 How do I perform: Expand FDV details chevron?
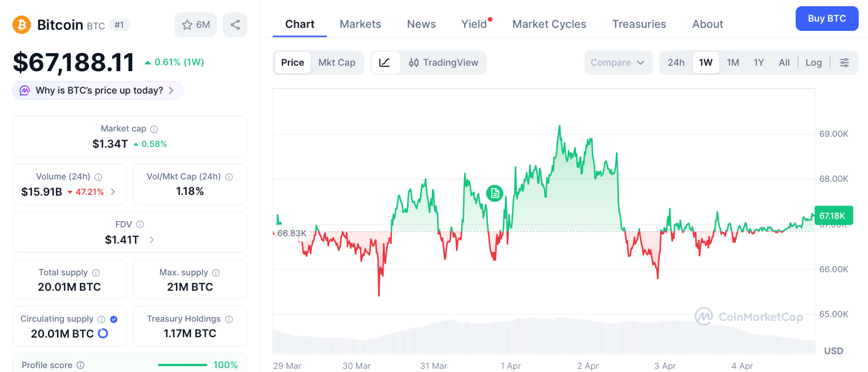[152, 240]
